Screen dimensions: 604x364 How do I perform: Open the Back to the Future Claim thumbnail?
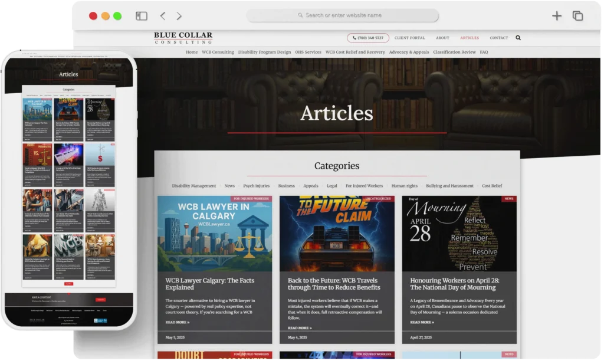click(x=337, y=234)
